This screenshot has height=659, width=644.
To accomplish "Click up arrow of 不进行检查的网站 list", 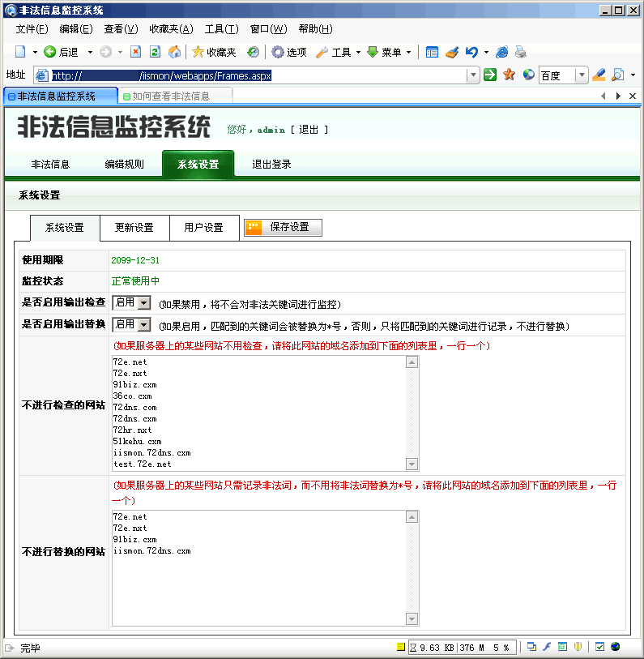I will pos(412,362).
